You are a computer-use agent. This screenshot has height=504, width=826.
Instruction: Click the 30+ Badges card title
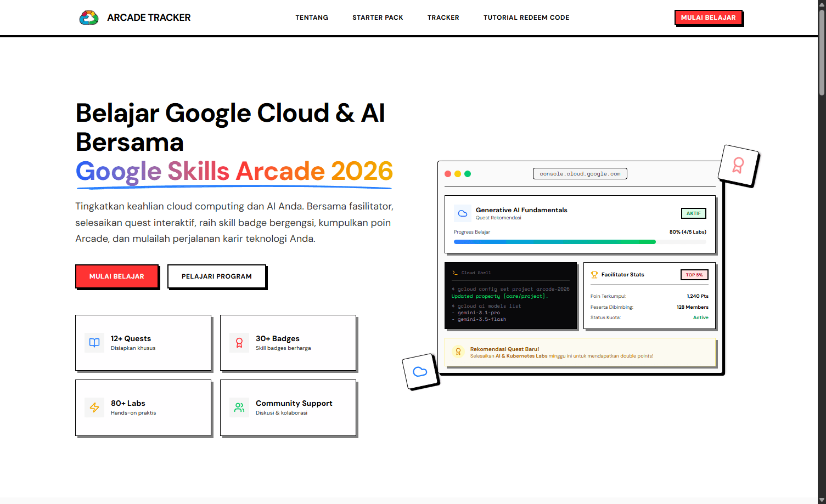(x=278, y=338)
